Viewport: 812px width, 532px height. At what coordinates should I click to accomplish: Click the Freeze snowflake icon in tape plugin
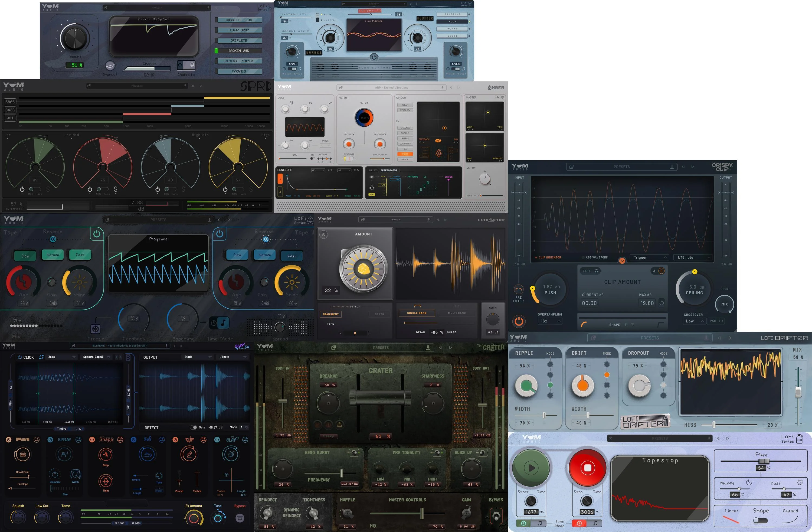95,329
